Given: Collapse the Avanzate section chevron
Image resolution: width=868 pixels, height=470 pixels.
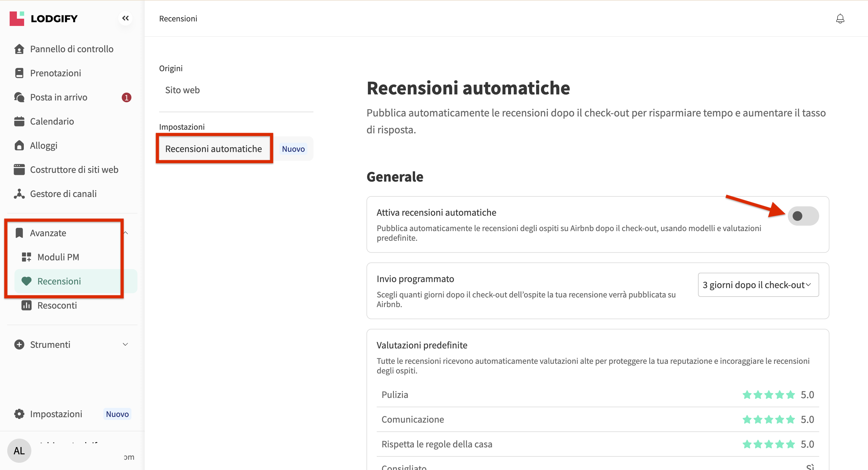Looking at the screenshot, I should [126, 233].
